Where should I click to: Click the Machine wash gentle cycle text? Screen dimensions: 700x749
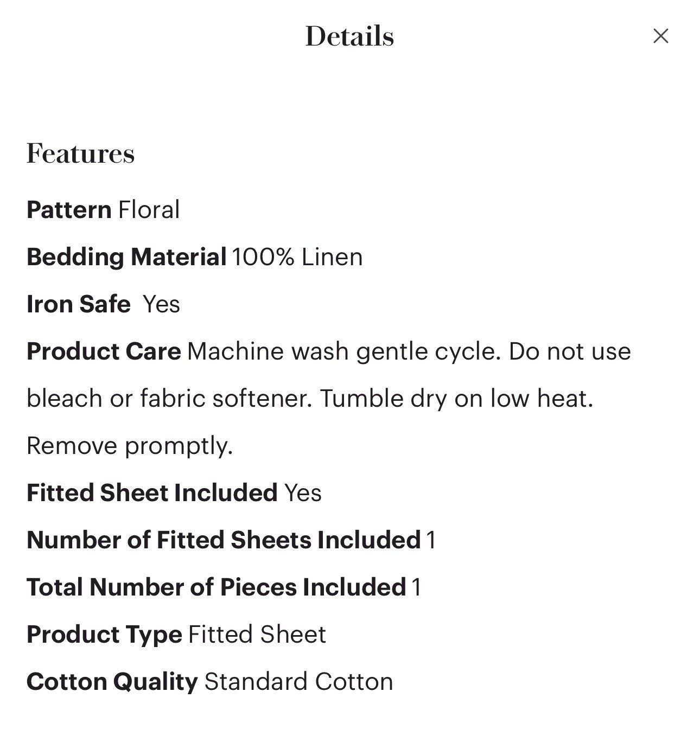pyautogui.click(x=344, y=351)
